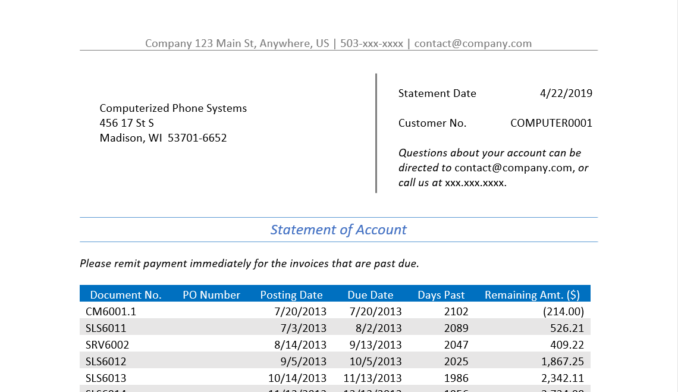Select remaining amount 409.22
Viewport: 678px width, 392px height.
567,345
